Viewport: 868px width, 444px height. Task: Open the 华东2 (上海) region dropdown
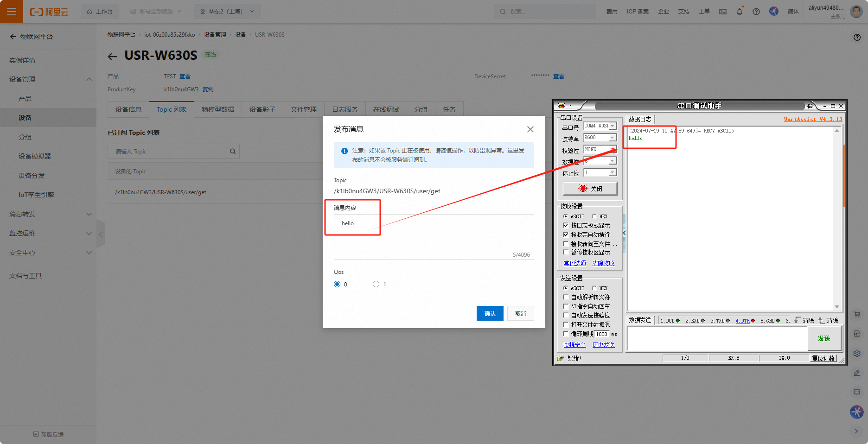[x=227, y=12]
